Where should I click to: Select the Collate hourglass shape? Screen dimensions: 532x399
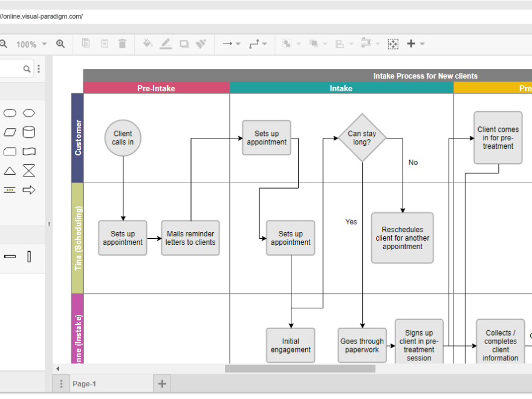tap(28, 170)
